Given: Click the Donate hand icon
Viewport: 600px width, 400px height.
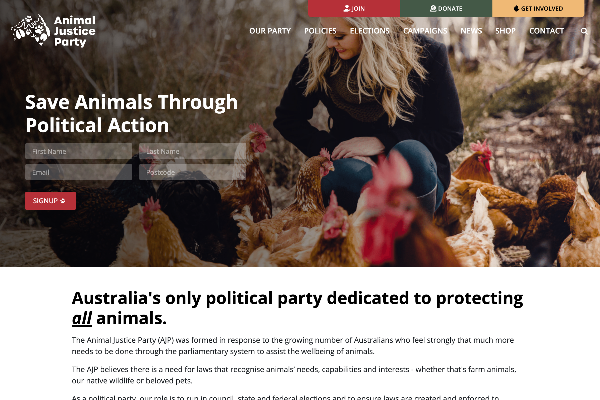Looking at the screenshot, I should tap(433, 8).
